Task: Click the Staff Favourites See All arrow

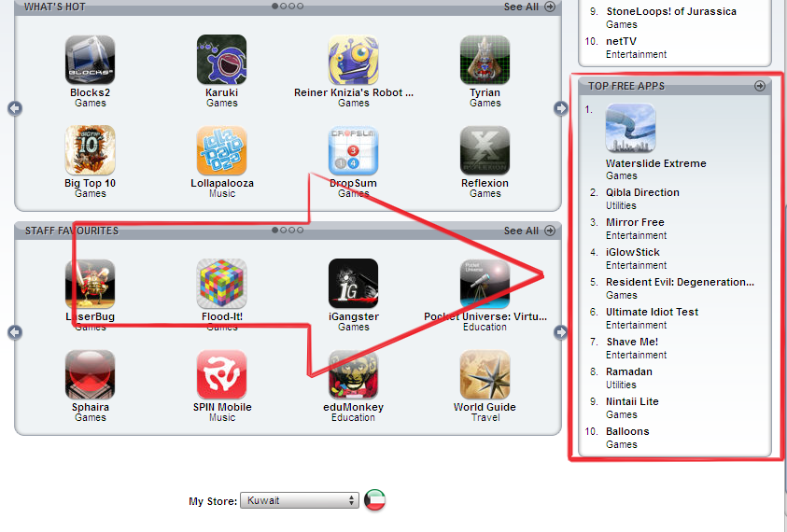Action: point(550,231)
